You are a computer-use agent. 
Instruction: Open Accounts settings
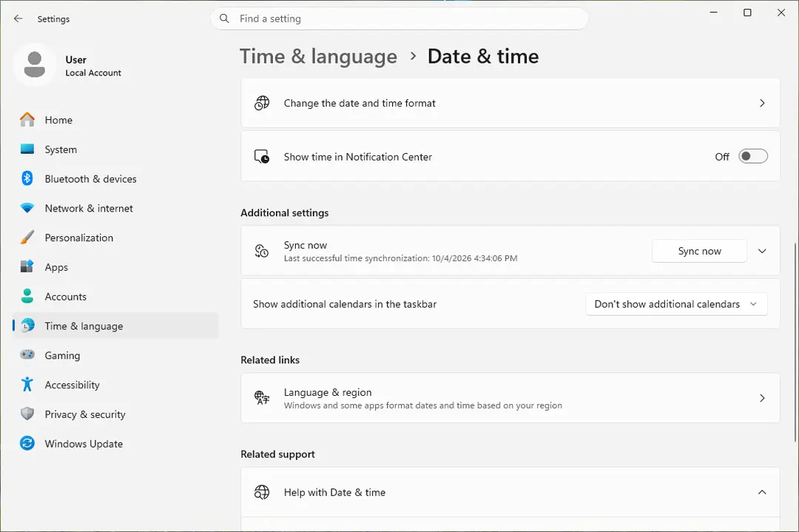point(116,297)
